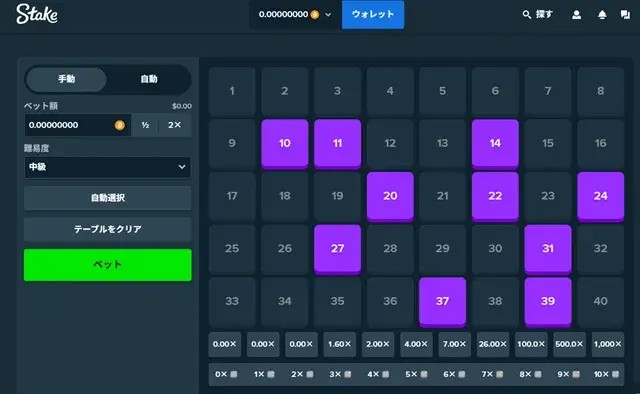Open the ウォレット wallet button
This screenshot has height=394, width=640.
pos(373,15)
